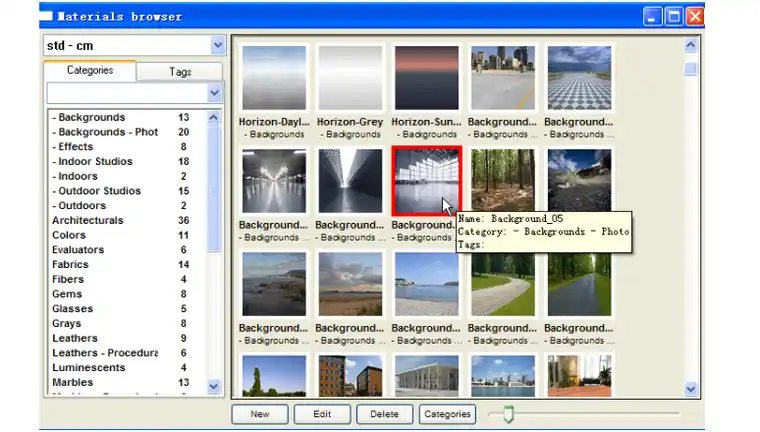
Task: Click the New button
Action: [260, 414]
